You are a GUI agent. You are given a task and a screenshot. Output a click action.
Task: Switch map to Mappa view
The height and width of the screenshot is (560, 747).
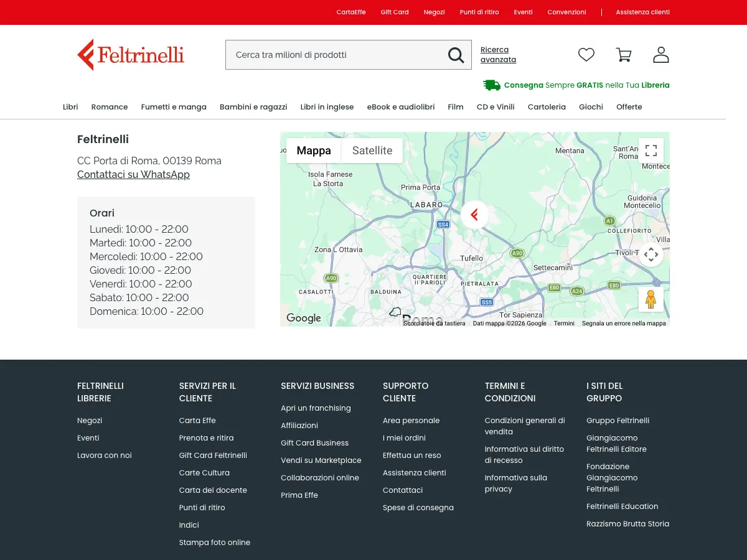(x=314, y=151)
